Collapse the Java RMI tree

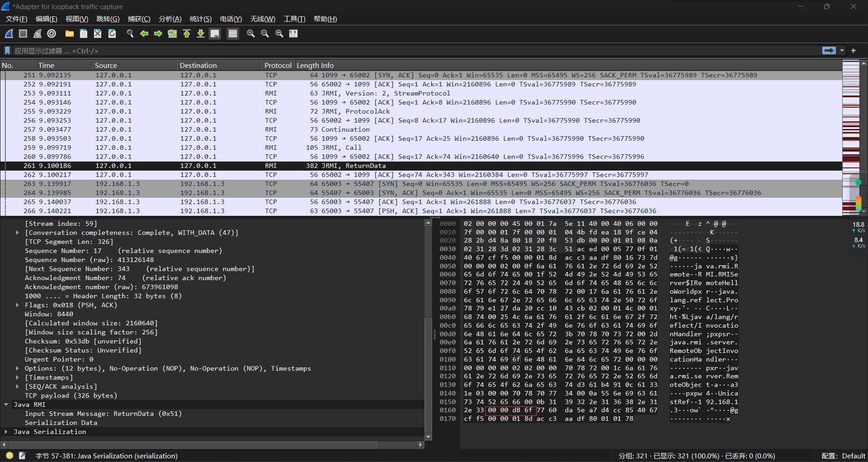pyautogui.click(x=6, y=405)
